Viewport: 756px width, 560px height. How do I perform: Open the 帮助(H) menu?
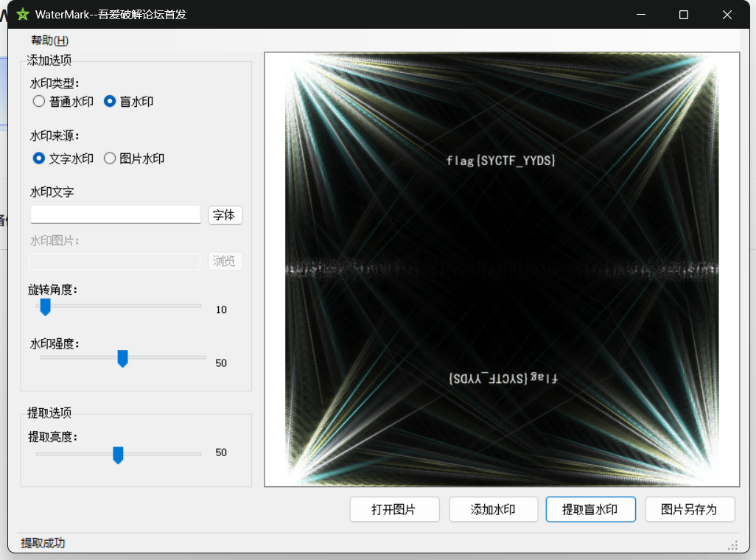click(49, 41)
